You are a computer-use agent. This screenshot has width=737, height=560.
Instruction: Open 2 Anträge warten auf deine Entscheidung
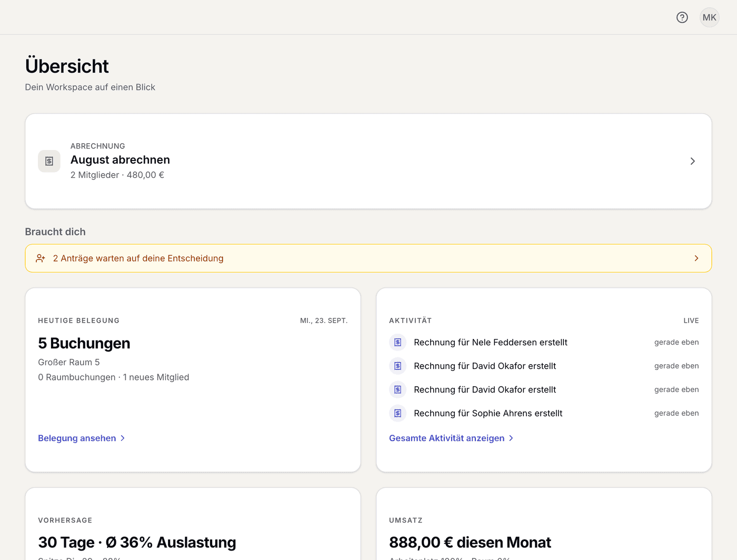point(368,258)
